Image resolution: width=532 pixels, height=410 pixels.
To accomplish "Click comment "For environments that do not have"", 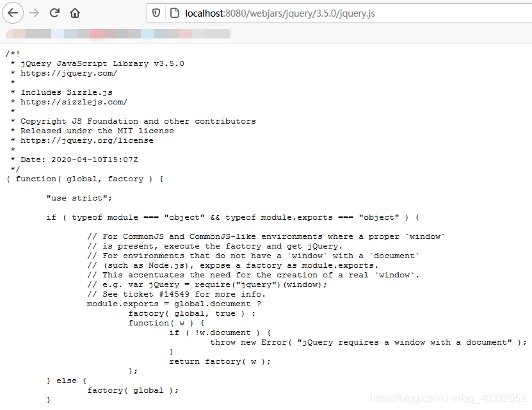I will pyautogui.click(x=253, y=256).
